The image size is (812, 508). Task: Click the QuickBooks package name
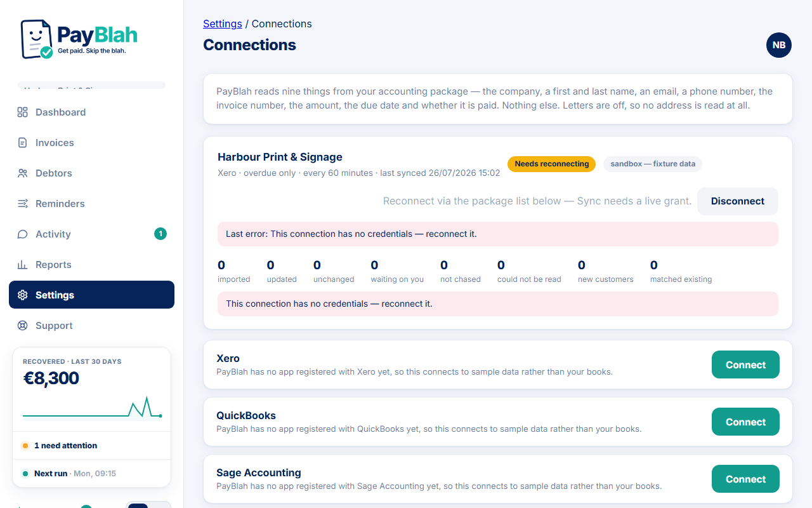[246, 415]
